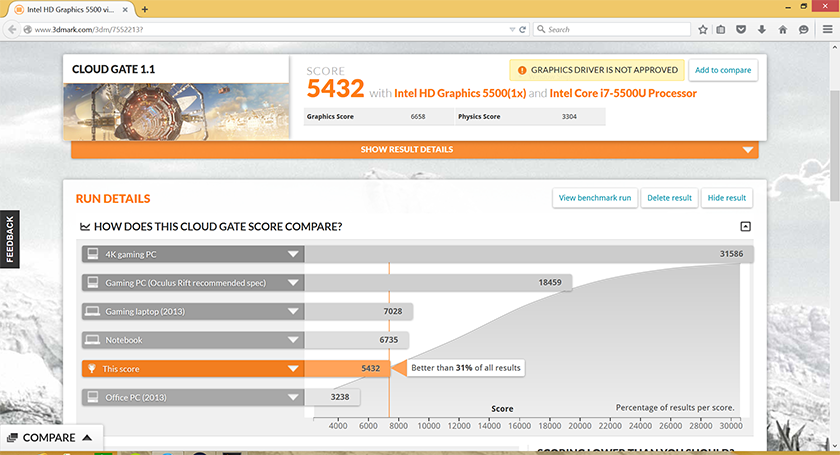Click the Graphics Score 6658 value
Viewport: 840px width, 455px height.
[418, 116]
